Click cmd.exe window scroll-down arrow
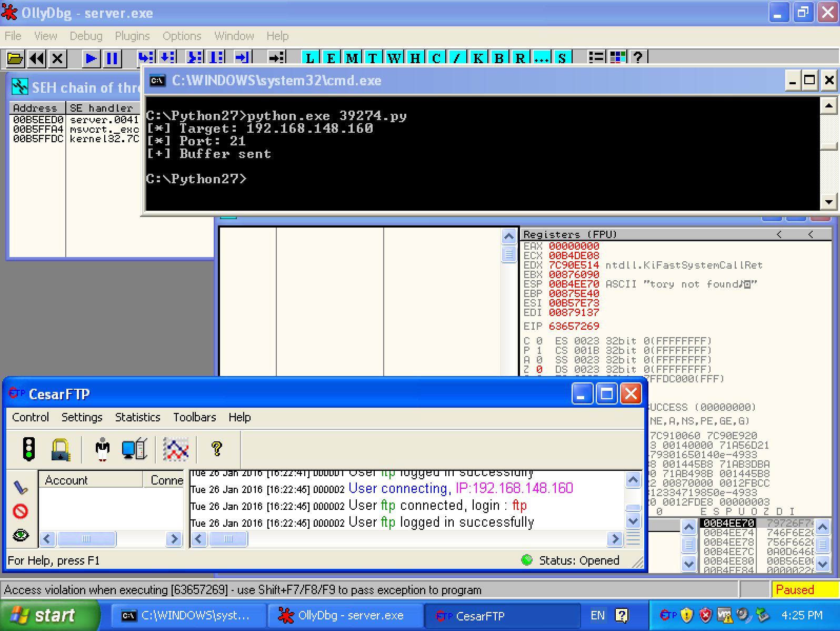Screen dimensions: 840x631 pyautogui.click(x=829, y=201)
